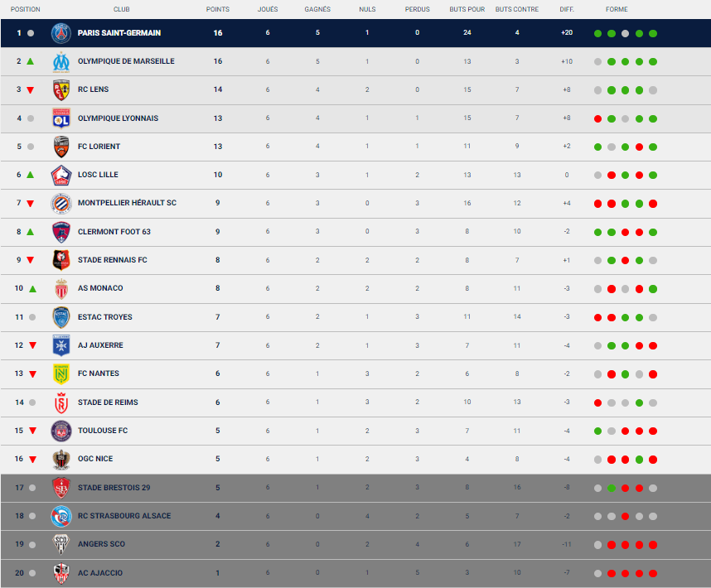Click the Olympique de Marseille logo
The width and height of the screenshot is (711, 588).
(x=60, y=61)
